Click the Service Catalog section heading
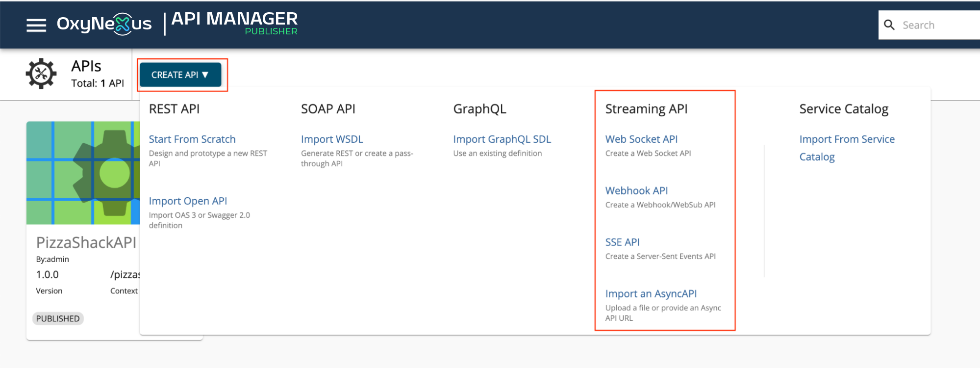 click(844, 109)
